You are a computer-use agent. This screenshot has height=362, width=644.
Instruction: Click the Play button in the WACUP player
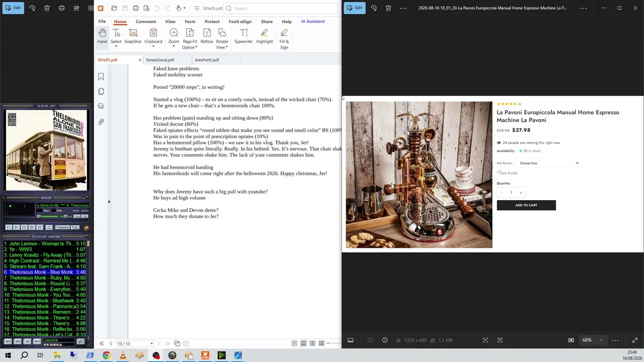pyautogui.click(x=16, y=227)
